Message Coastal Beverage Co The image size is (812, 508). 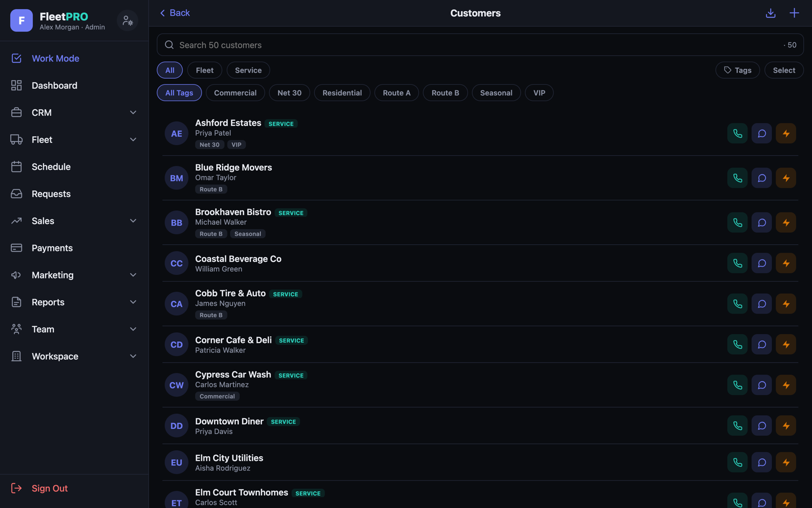(x=762, y=263)
